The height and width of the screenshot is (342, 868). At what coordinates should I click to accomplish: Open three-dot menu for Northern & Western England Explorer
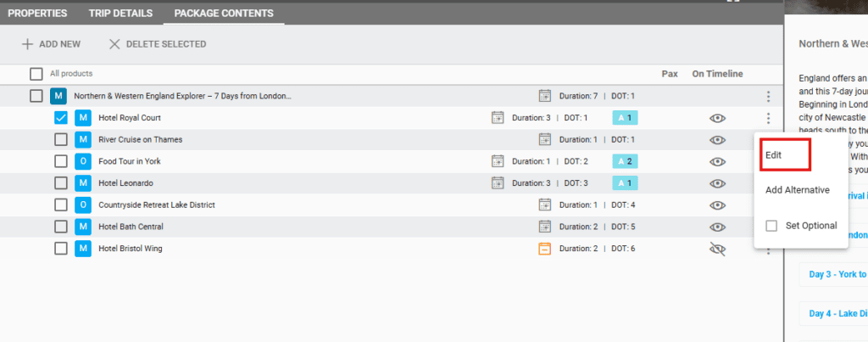point(768,96)
